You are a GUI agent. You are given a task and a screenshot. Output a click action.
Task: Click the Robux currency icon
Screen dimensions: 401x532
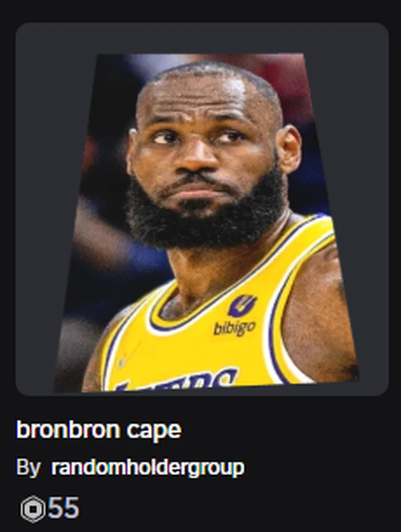(32, 509)
